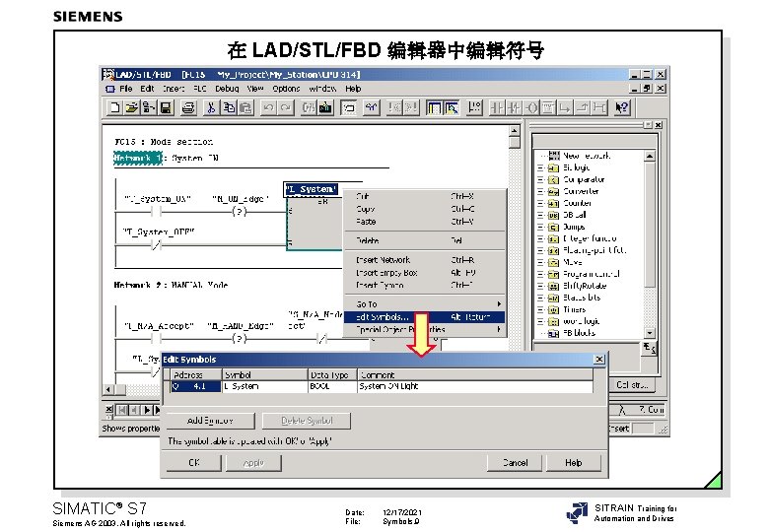Image resolution: width=769 pixels, height=532 pixels.
Task: Choose Delete in context menu
Action: click(424, 240)
